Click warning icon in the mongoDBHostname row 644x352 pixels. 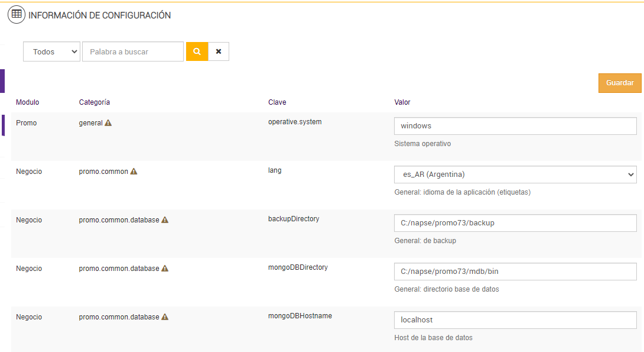[165, 317]
